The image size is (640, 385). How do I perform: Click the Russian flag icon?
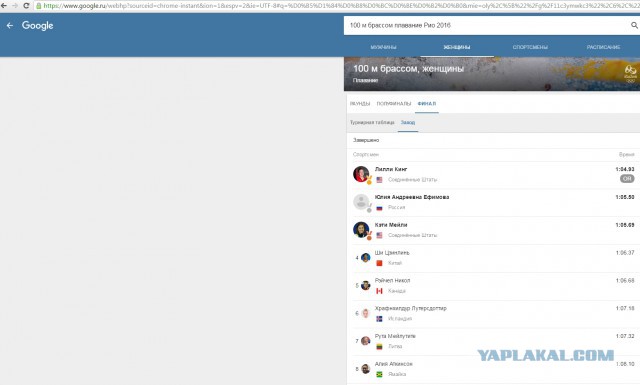[379, 208]
